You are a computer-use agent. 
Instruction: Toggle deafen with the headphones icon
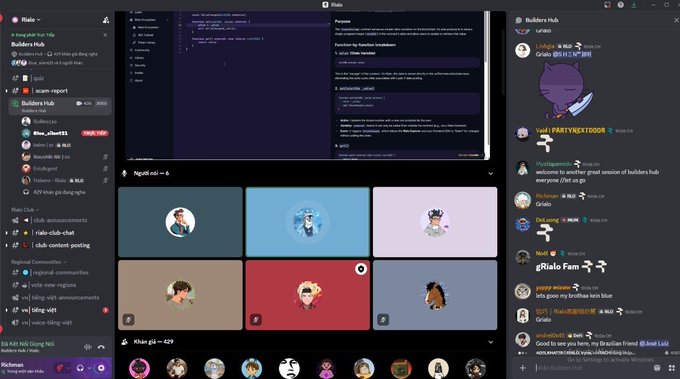pyautogui.click(x=80, y=368)
